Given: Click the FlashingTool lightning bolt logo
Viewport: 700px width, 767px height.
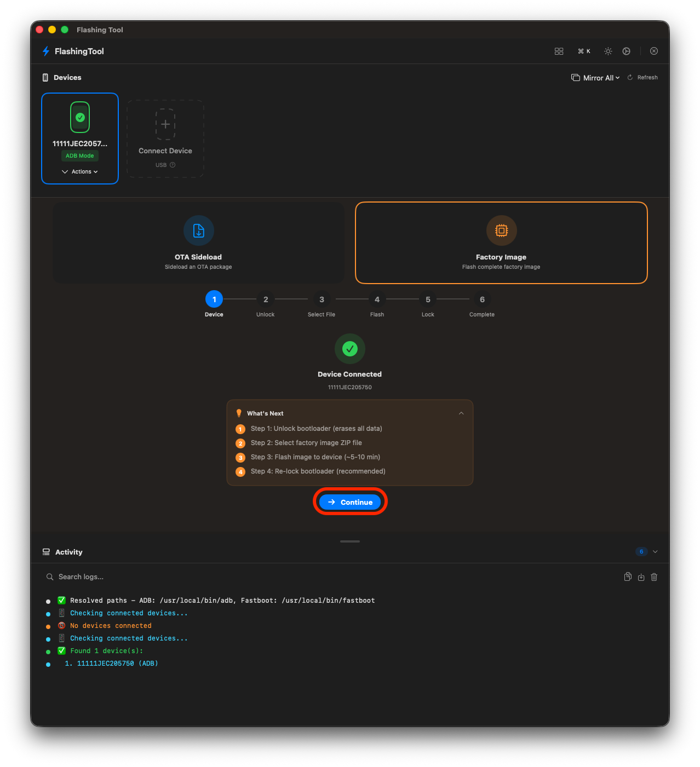Looking at the screenshot, I should coord(46,51).
